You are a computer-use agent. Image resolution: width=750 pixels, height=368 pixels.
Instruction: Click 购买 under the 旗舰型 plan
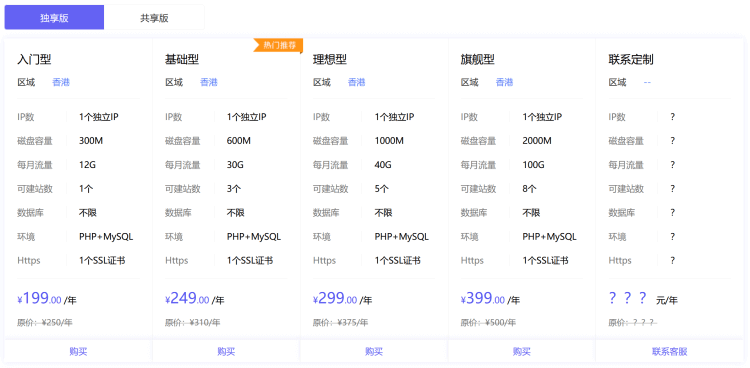(x=522, y=351)
